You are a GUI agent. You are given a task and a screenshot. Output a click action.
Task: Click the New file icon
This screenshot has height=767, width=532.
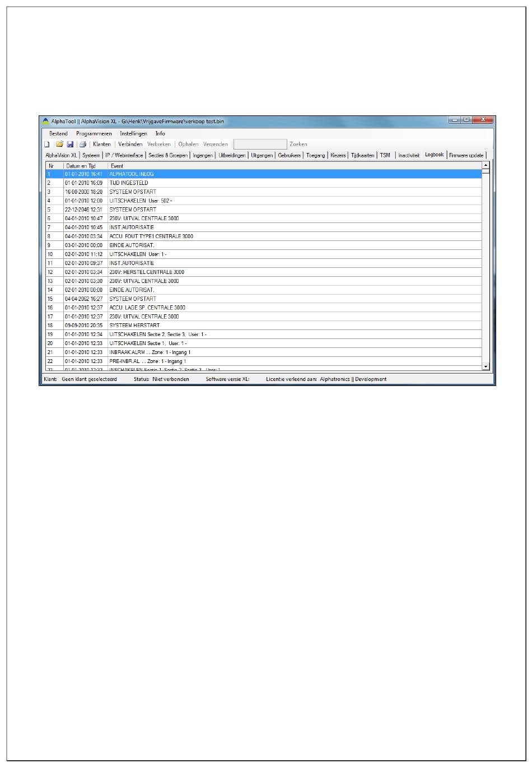click(x=47, y=144)
